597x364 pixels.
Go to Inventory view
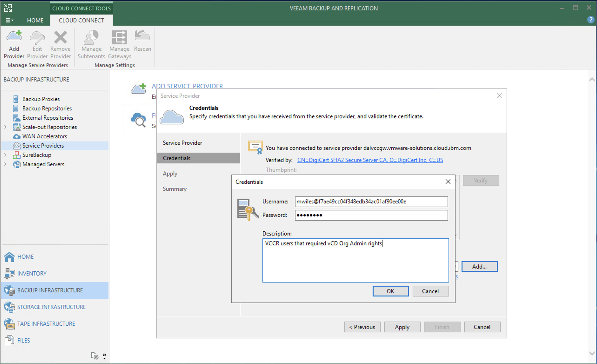[32, 273]
